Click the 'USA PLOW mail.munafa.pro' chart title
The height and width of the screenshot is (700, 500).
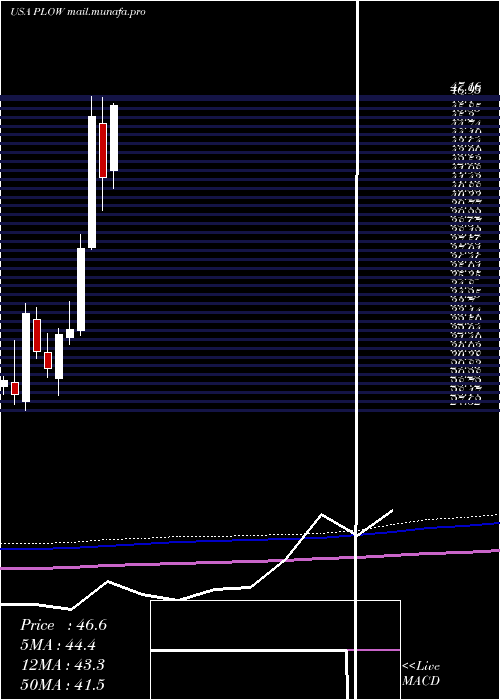[78, 12]
